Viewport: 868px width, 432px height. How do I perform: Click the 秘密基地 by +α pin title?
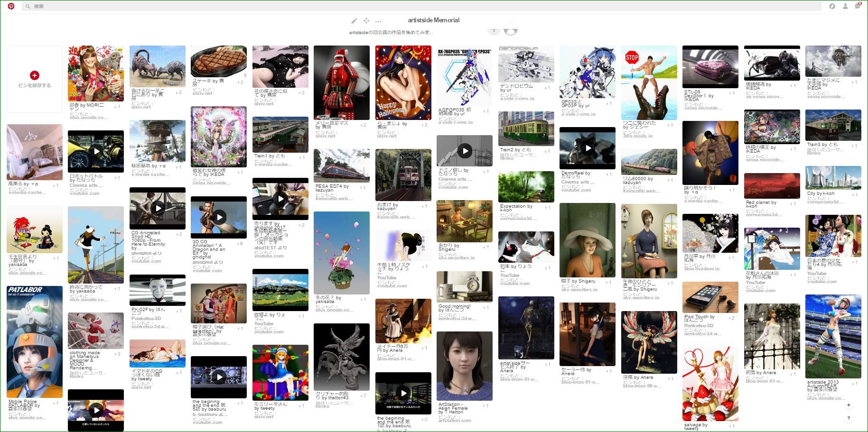(x=149, y=166)
